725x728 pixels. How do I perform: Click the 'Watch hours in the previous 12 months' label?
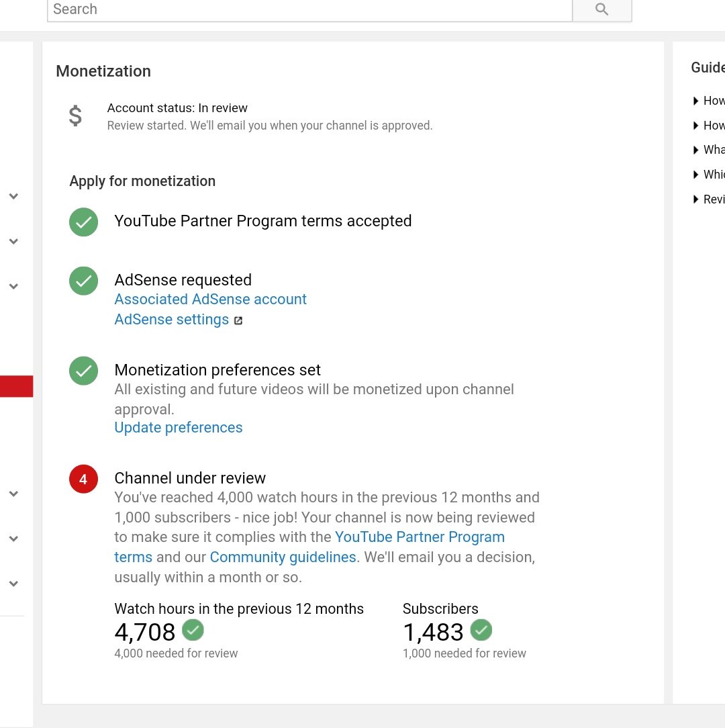click(x=239, y=608)
